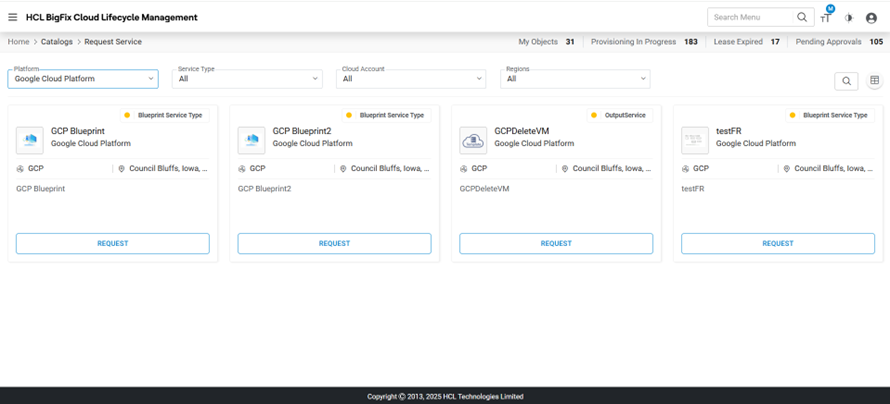Click Council Bluffs, Iowa text on testFR card

[x=834, y=169]
